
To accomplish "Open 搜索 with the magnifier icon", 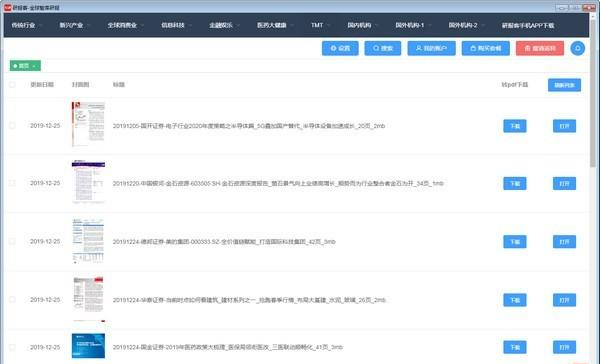I will pos(383,48).
